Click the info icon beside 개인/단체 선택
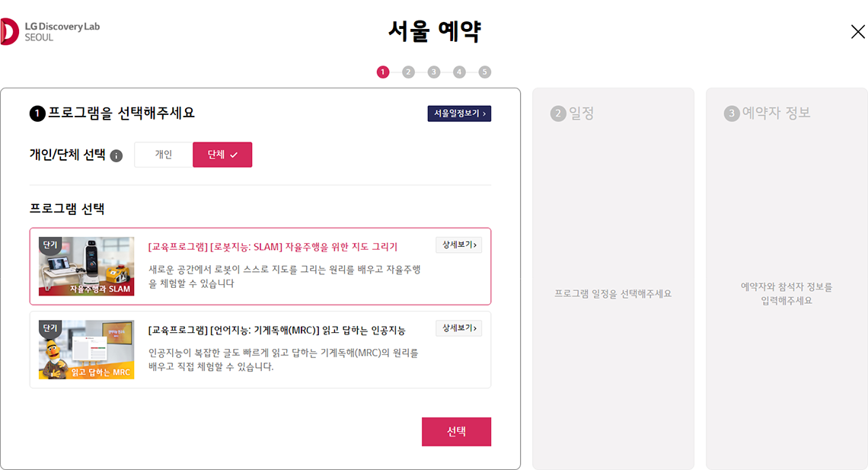Image resolution: width=868 pixels, height=470 pixels. pyautogui.click(x=116, y=155)
